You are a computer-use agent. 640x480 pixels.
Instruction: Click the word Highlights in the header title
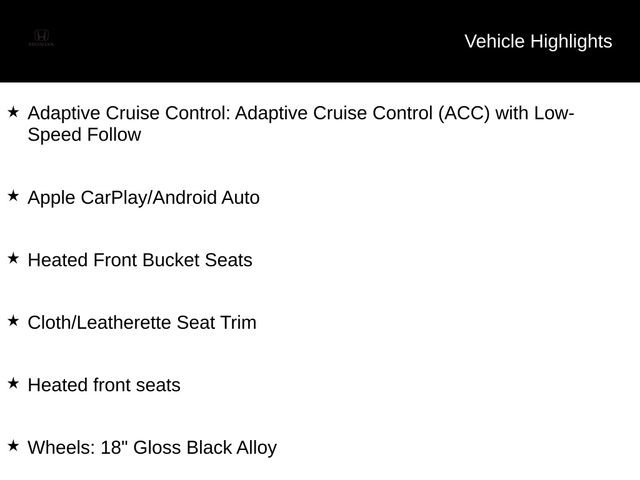pyautogui.click(x=571, y=42)
